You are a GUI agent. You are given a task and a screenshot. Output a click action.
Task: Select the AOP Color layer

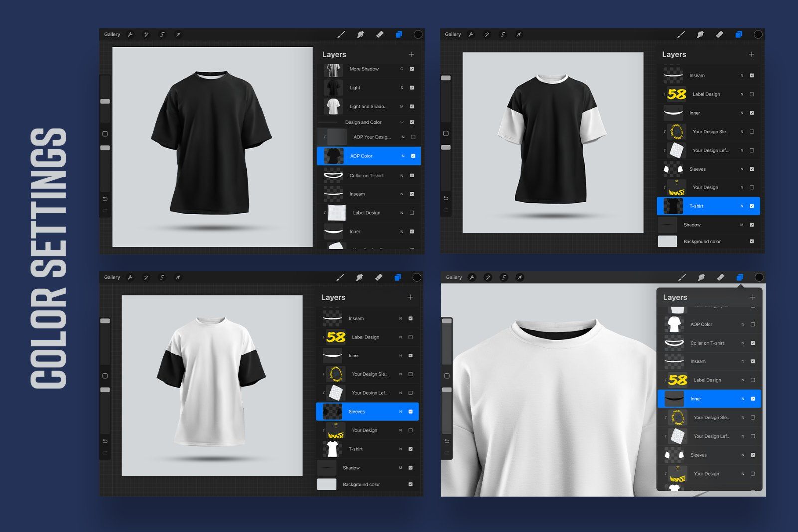(x=369, y=155)
